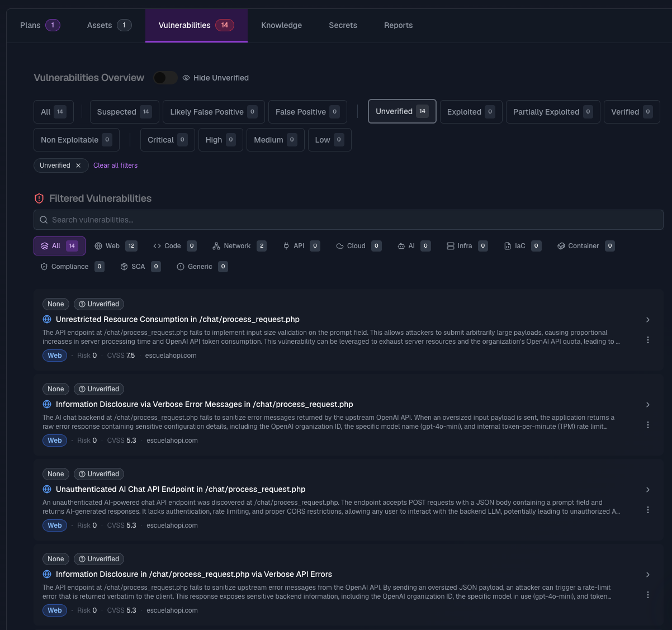This screenshot has height=630, width=672.
Task: Filter by Medium severity
Action: tap(275, 140)
